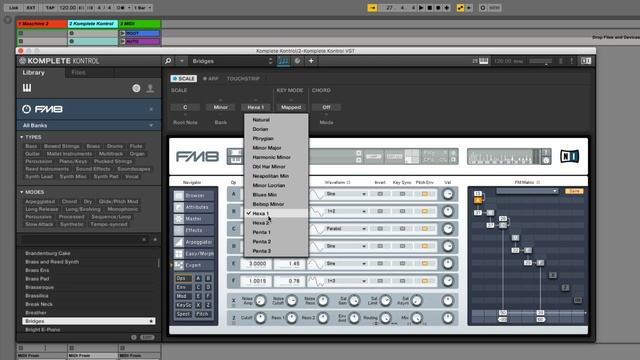Toggle Key Sync for operator A
This screenshot has width=640, height=360.
[402, 194]
